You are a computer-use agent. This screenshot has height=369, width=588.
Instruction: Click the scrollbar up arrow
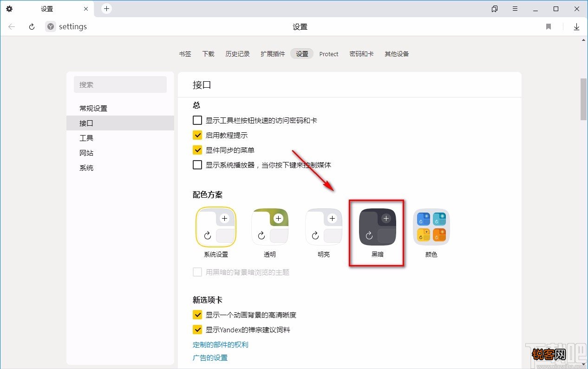(x=584, y=40)
